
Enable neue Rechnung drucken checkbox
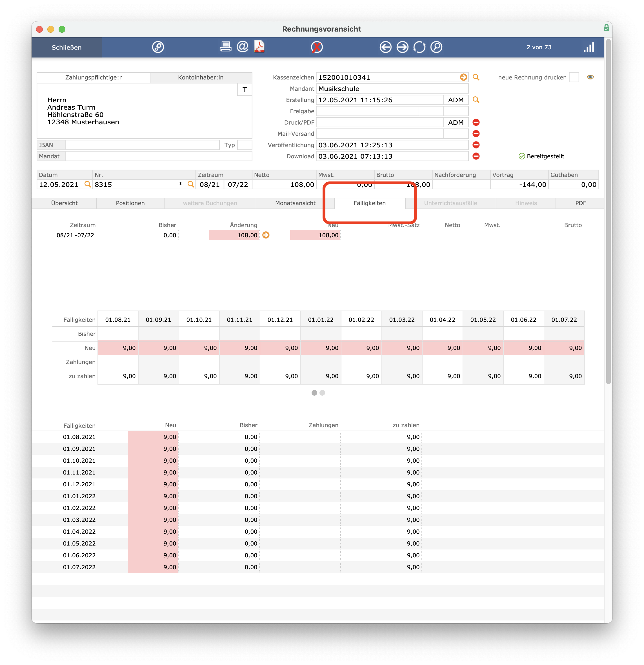click(x=574, y=77)
